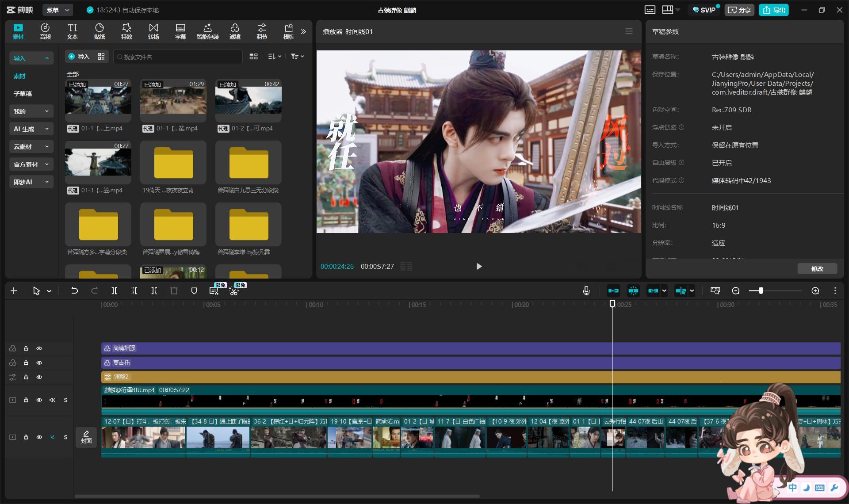Expand the 官方素材 sidebar section
Viewport: 849px width, 504px height.
tap(31, 164)
